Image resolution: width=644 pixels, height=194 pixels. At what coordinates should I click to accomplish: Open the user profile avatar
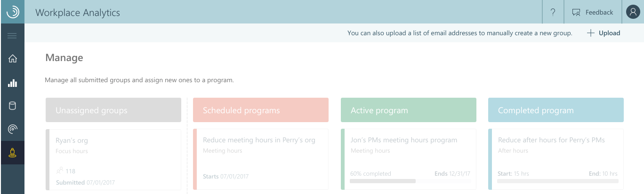click(x=632, y=12)
